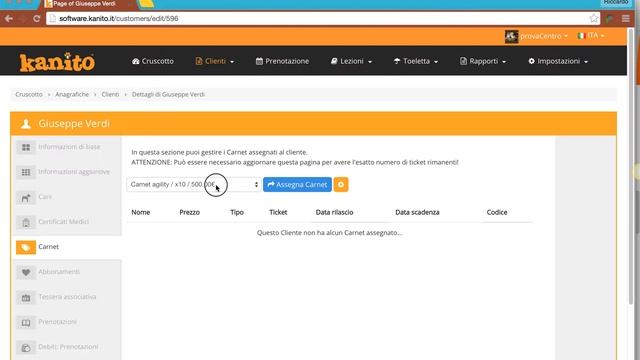Expand the Lezioni menu
This screenshot has height=360, width=640.
[351, 61]
